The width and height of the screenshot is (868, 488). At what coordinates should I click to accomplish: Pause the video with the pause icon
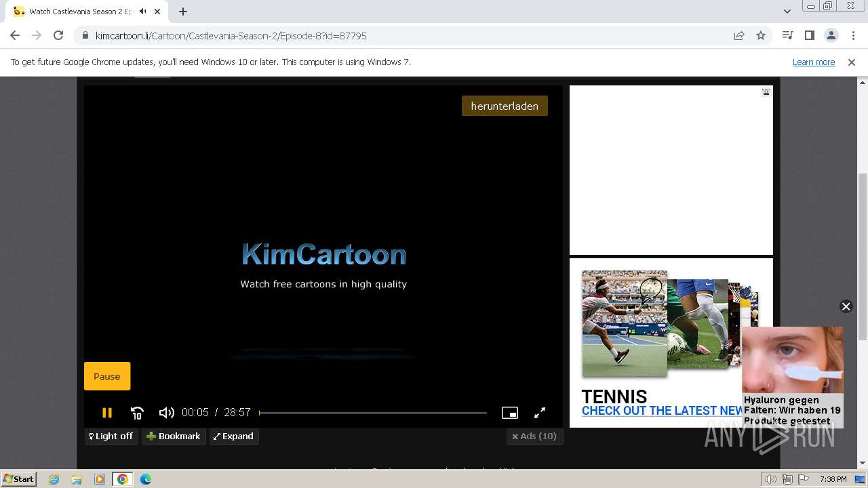point(106,412)
